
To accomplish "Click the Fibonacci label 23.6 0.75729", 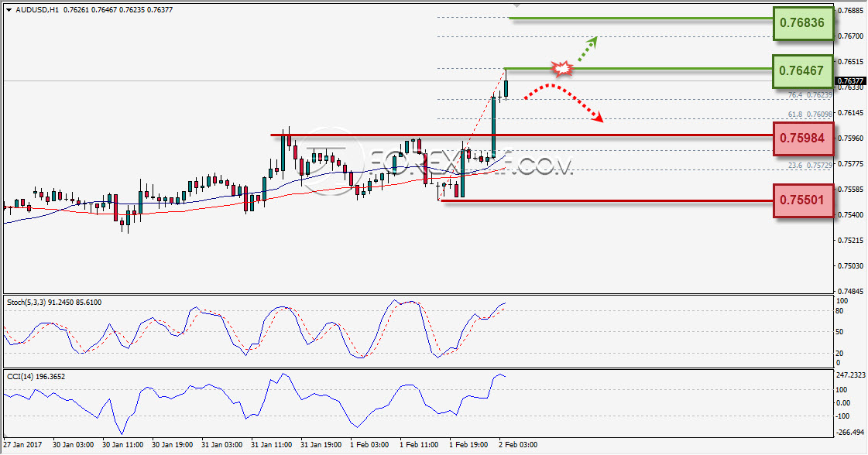I will [x=810, y=166].
